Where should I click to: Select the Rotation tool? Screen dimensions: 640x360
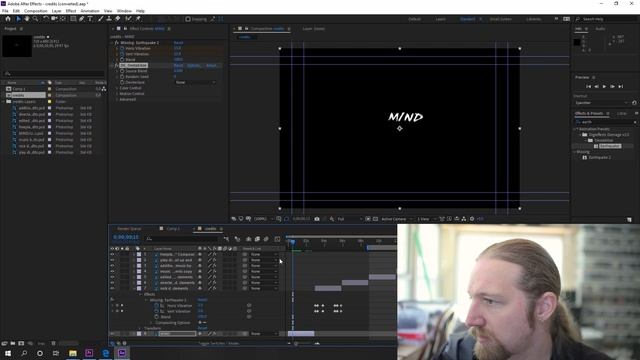click(x=45, y=19)
